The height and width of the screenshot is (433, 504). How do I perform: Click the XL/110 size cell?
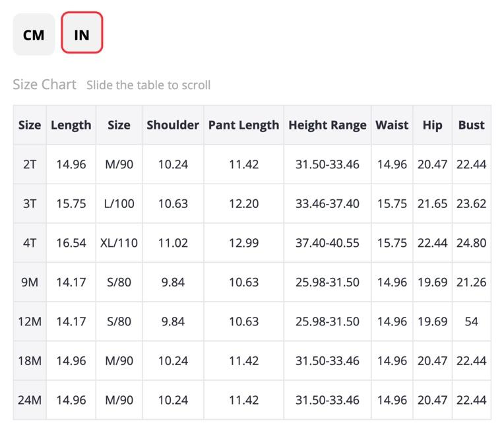tap(119, 243)
